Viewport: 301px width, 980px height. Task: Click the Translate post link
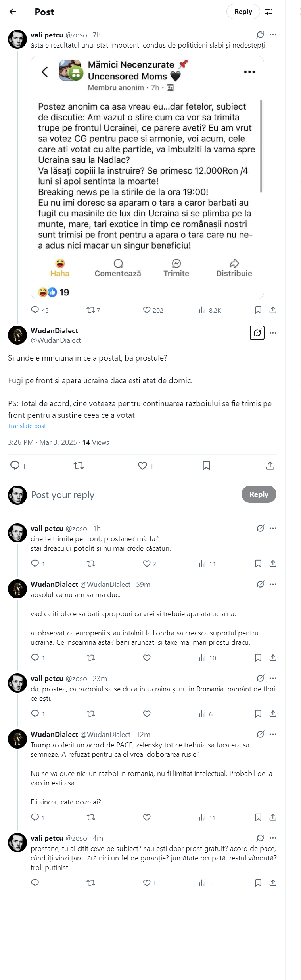pos(27,426)
